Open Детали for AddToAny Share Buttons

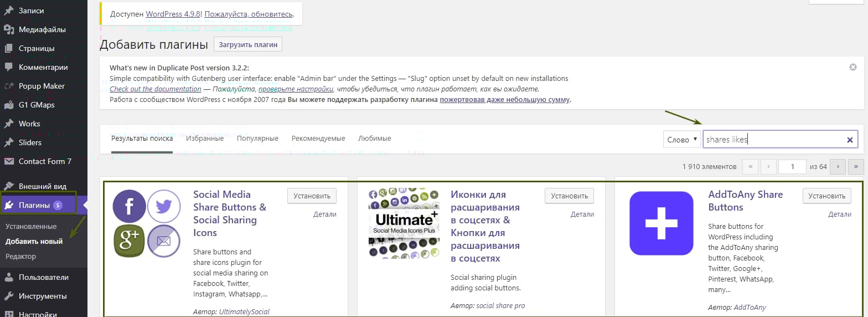click(840, 214)
